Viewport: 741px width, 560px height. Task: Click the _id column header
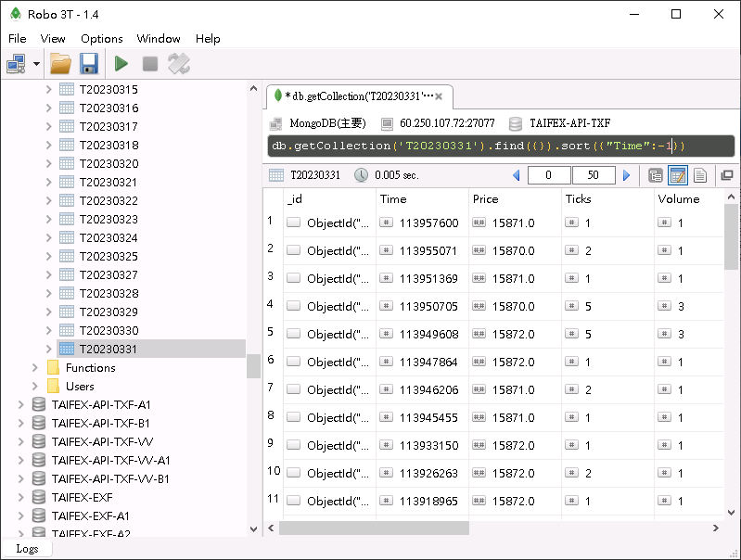coord(295,199)
